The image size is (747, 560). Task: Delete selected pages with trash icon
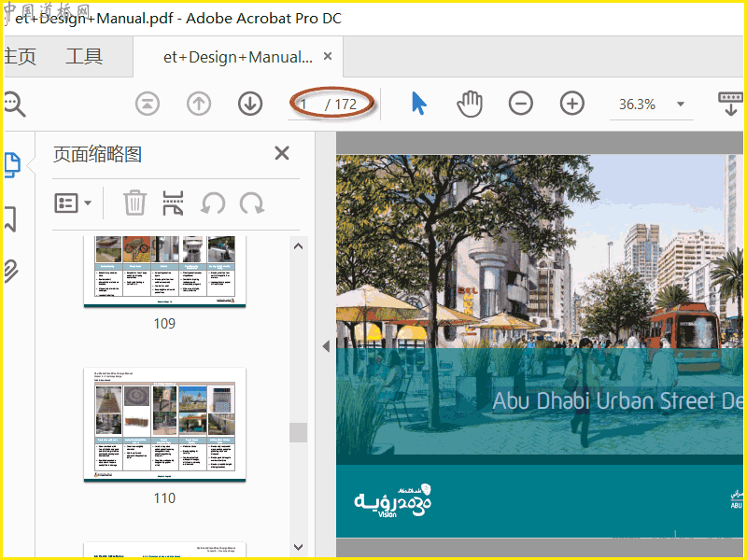tap(134, 203)
